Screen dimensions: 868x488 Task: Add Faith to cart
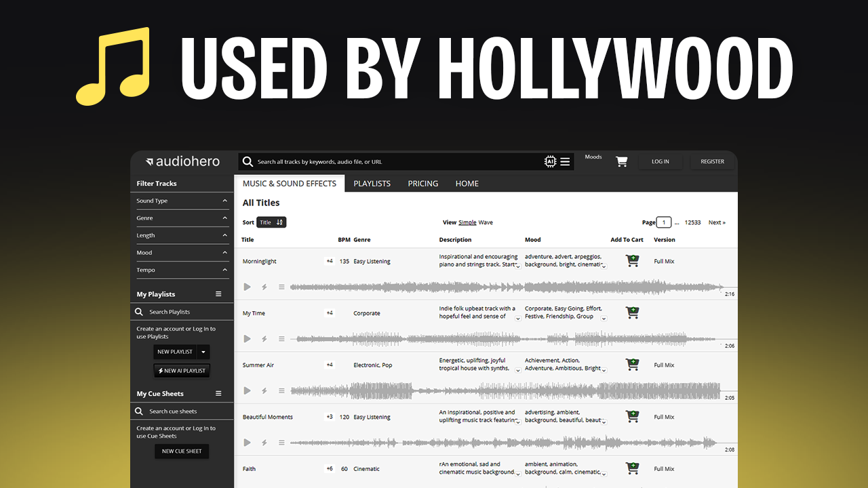[x=633, y=468]
